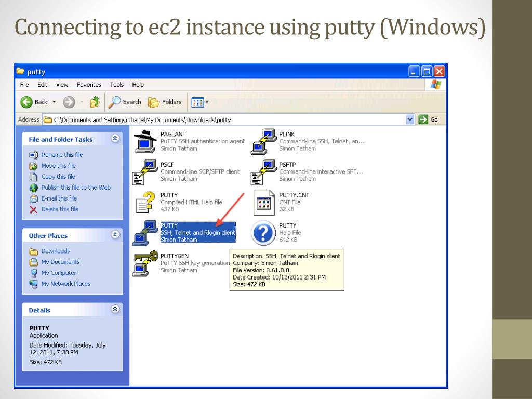Click the putty folder icon in title bar
This screenshot has height=399, width=532.
click(20, 71)
